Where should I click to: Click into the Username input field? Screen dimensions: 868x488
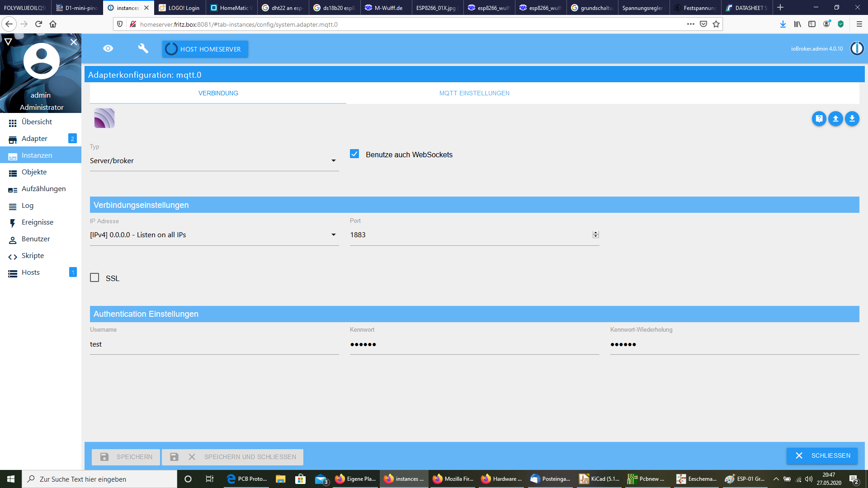click(x=214, y=344)
